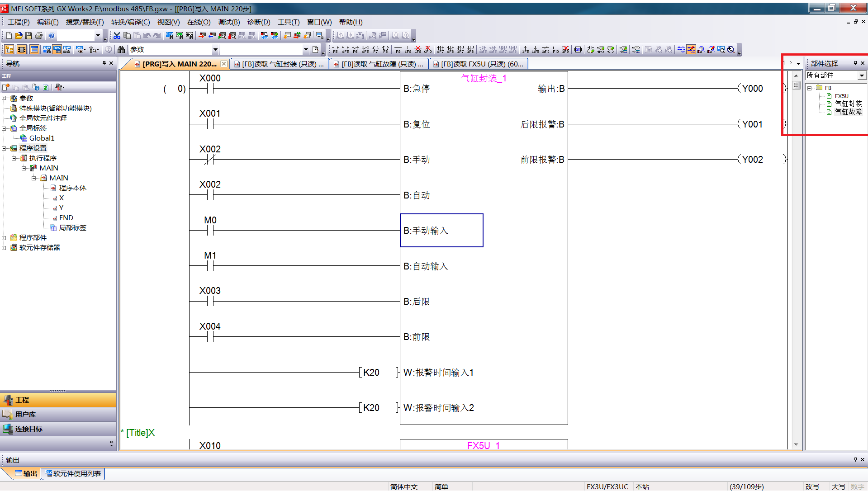Toggle pin on the 导航 panel
The image size is (868, 491).
click(x=104, y=63)
